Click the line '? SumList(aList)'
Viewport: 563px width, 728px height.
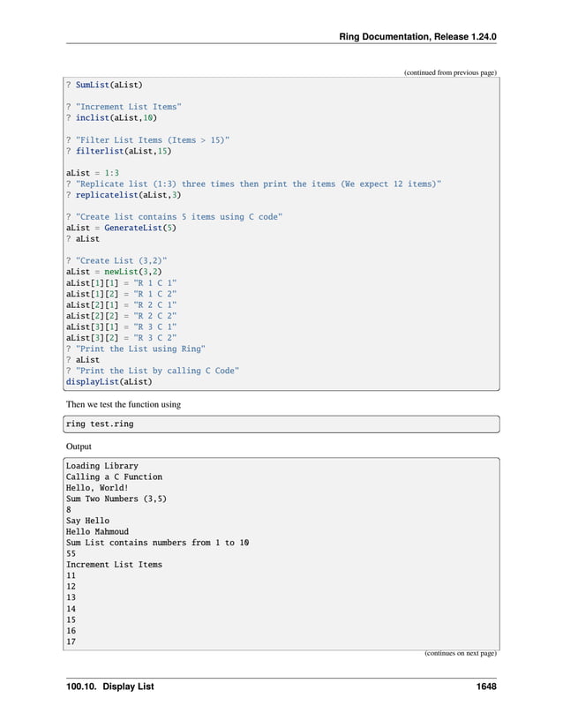pyautogui.click(x=104, y=85)
